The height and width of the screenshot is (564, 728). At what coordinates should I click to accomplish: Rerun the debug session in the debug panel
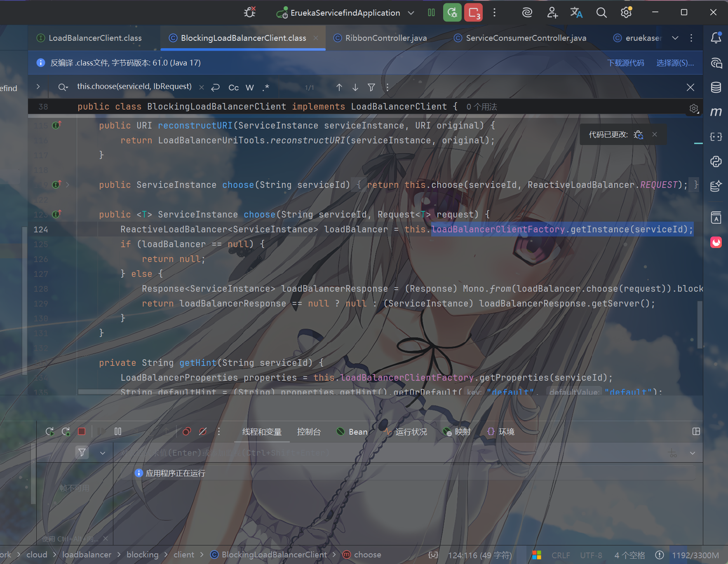coord(49,431)
